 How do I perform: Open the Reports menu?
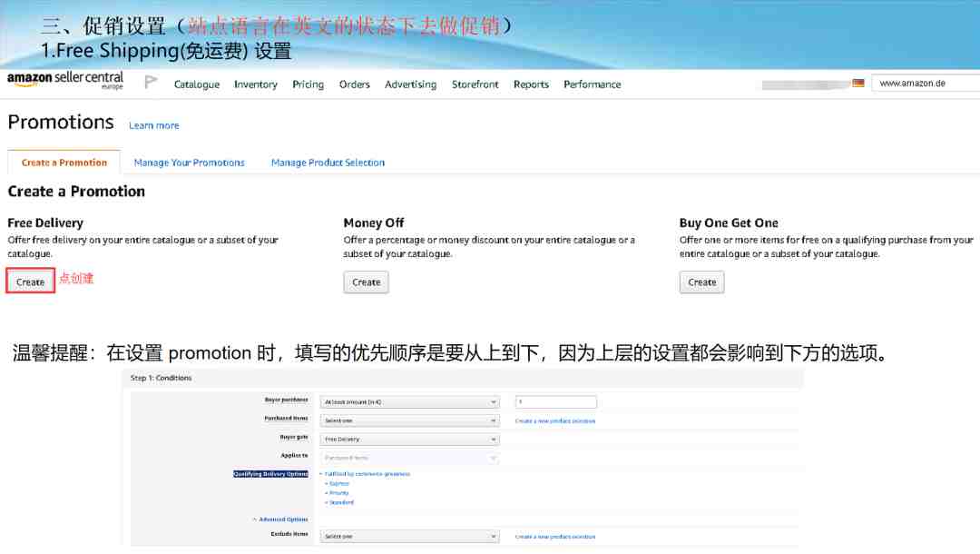click(x=531, y=84)
